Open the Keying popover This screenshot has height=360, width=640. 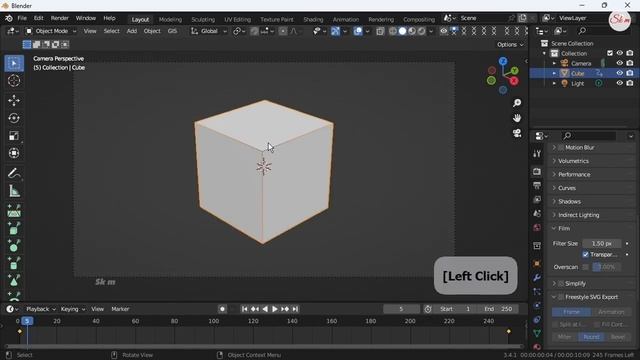[x=72, y=309]
